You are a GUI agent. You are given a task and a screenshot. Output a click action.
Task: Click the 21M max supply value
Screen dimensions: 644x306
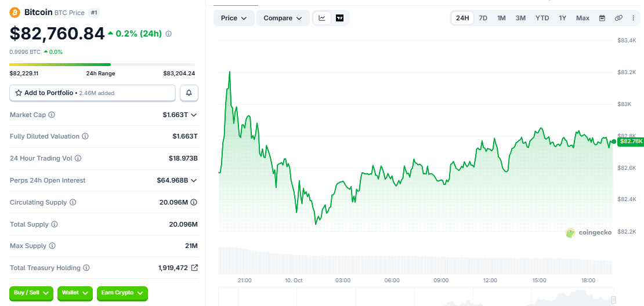pyautogui.click(x=191, y=246)
